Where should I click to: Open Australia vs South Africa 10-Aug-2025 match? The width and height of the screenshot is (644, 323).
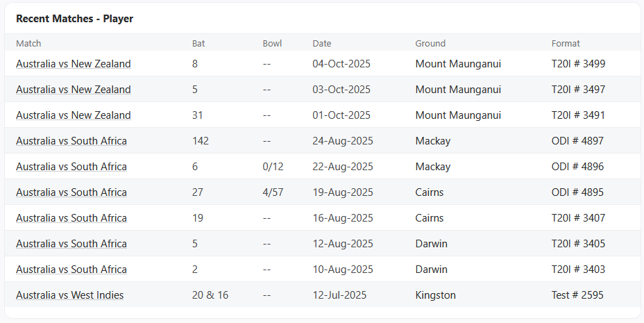click(x=71, y=270)
